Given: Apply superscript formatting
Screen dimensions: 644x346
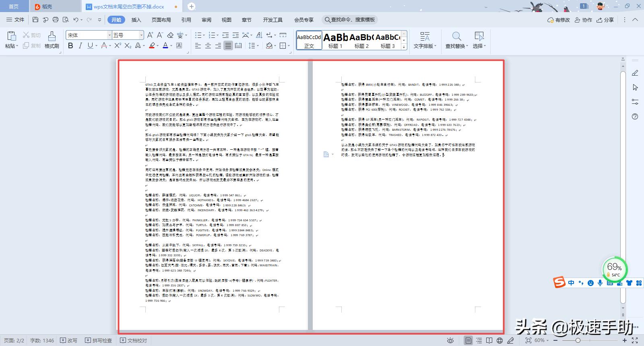Looking at the screenshot, I should click(x=118, y=45).
